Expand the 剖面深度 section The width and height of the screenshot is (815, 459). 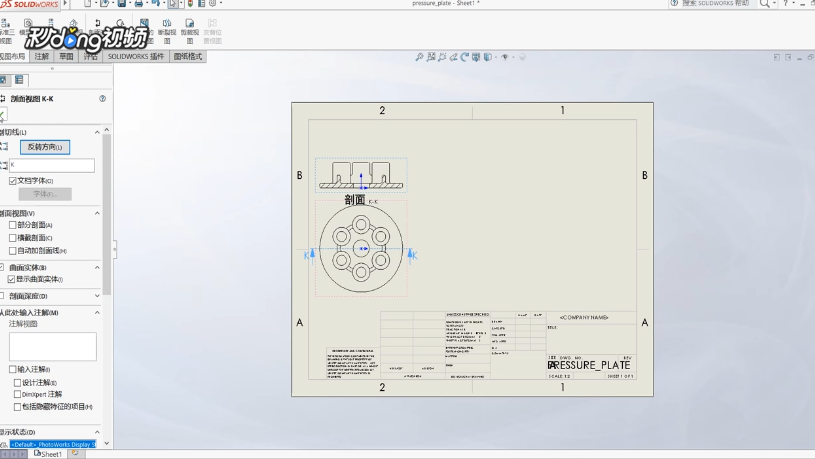pos(97,296)
